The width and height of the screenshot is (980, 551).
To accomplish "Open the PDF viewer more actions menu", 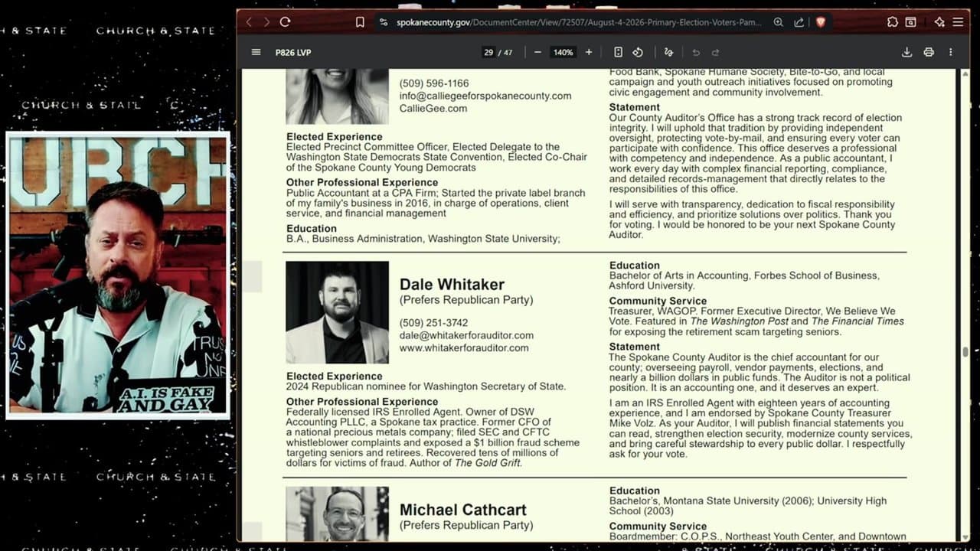I will (x=951, y=52).
